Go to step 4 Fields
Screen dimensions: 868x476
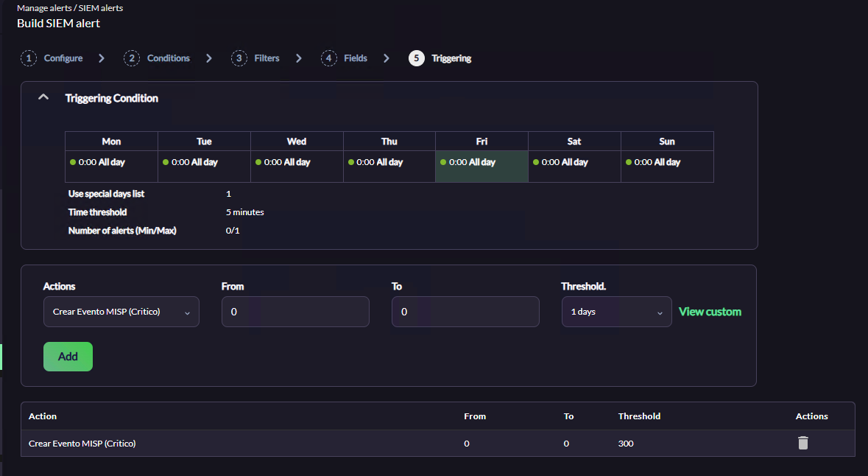(x=344, y=58)
